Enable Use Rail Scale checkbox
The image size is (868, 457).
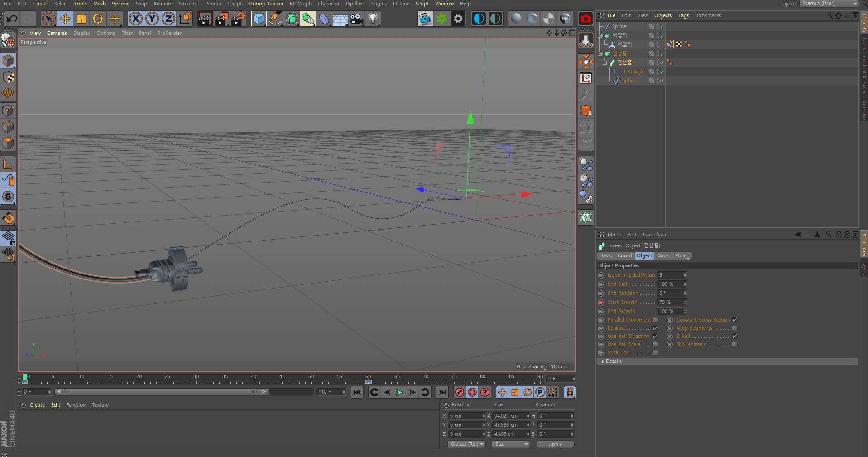655,344
